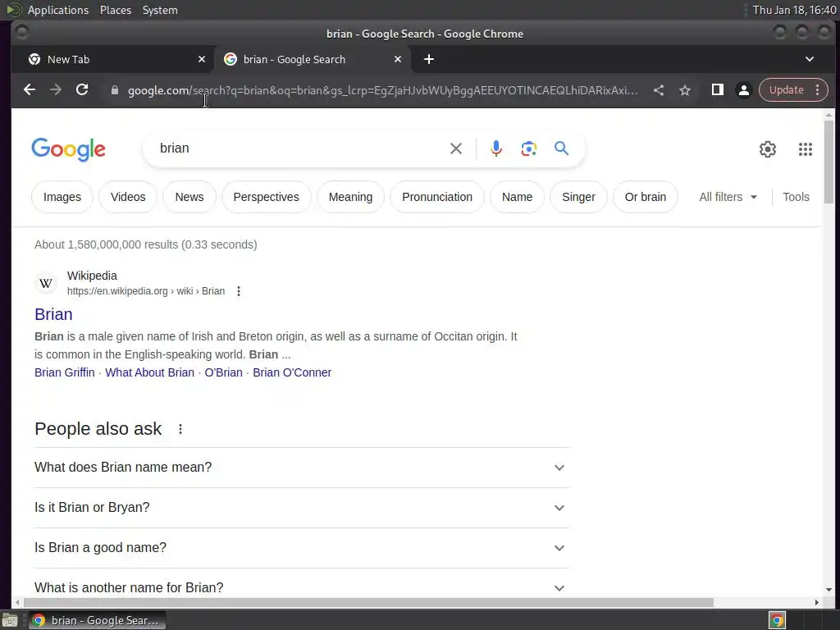840x630 pixels.
Task: Click the horizontal scrollbar thumb
Action: [x=368, y=603]
